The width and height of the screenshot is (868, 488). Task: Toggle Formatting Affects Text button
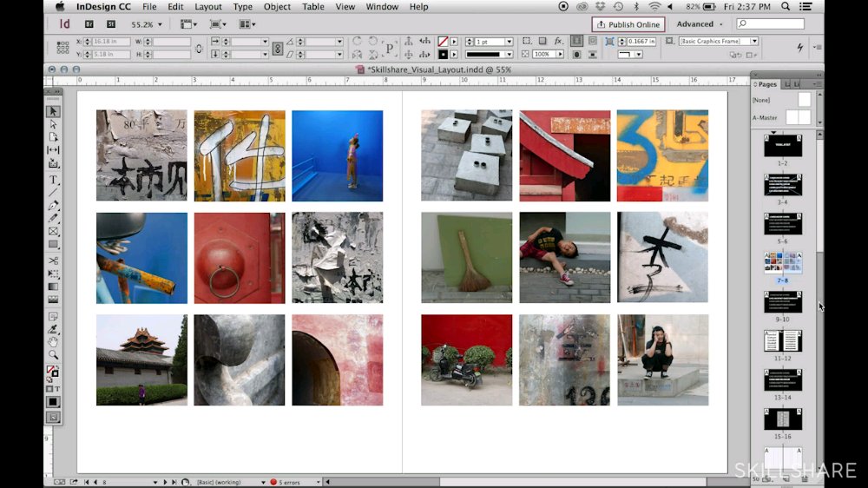click(57, 389)
